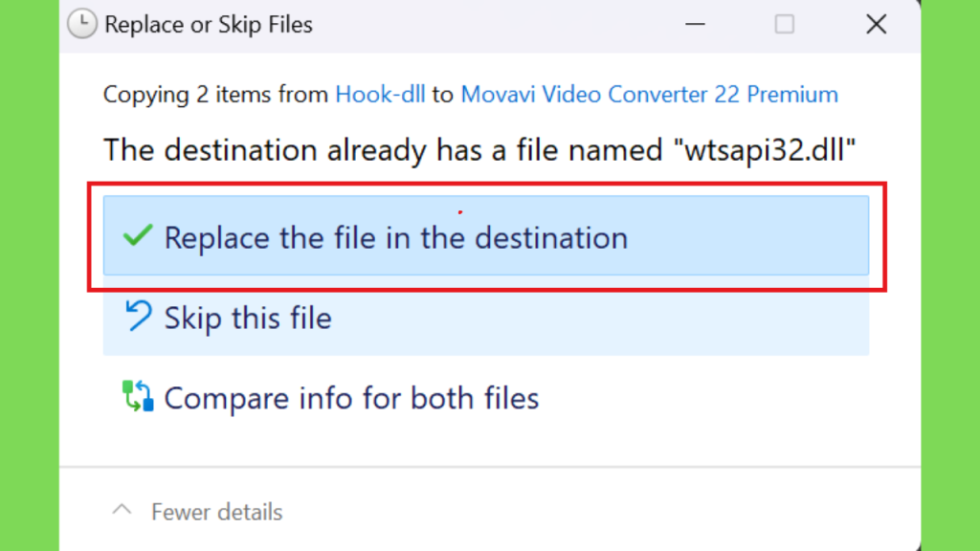Click the blue undo arrow beside Skip
Viewport: 980px width, 551px height.
pyautogui.click(x=138, y=316)
